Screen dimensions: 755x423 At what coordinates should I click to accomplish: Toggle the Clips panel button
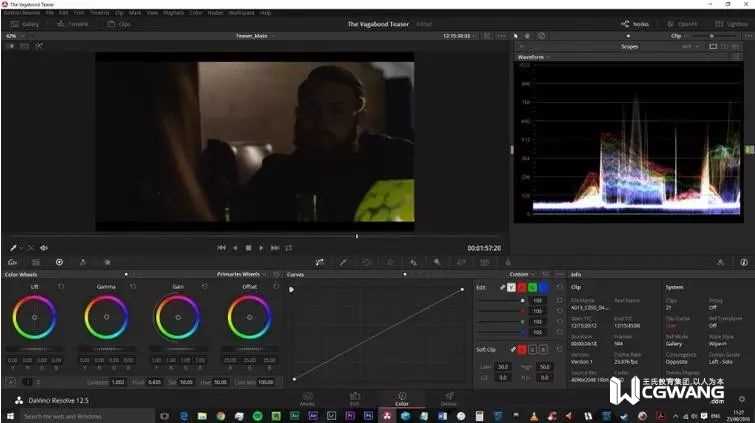(119, 24)
